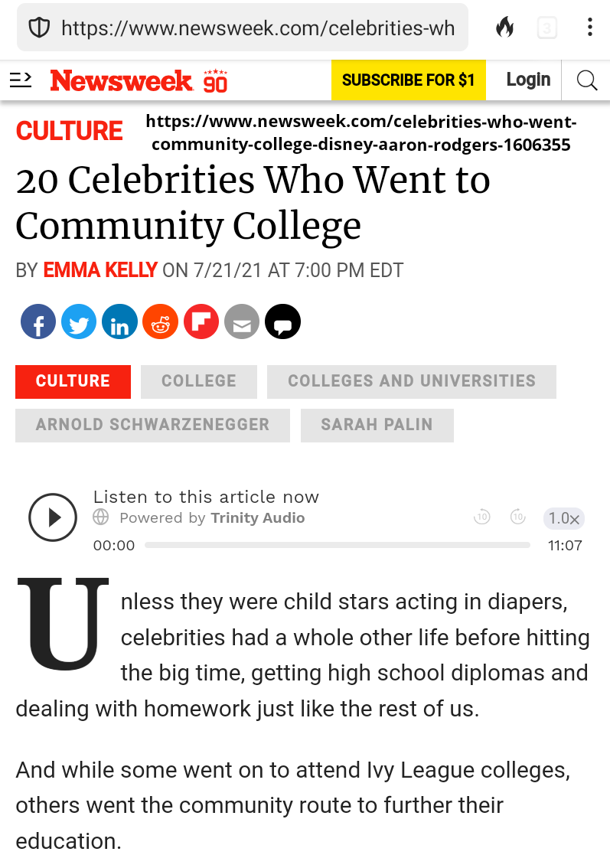Click Subscribe for $1 button

click(408, 80)
